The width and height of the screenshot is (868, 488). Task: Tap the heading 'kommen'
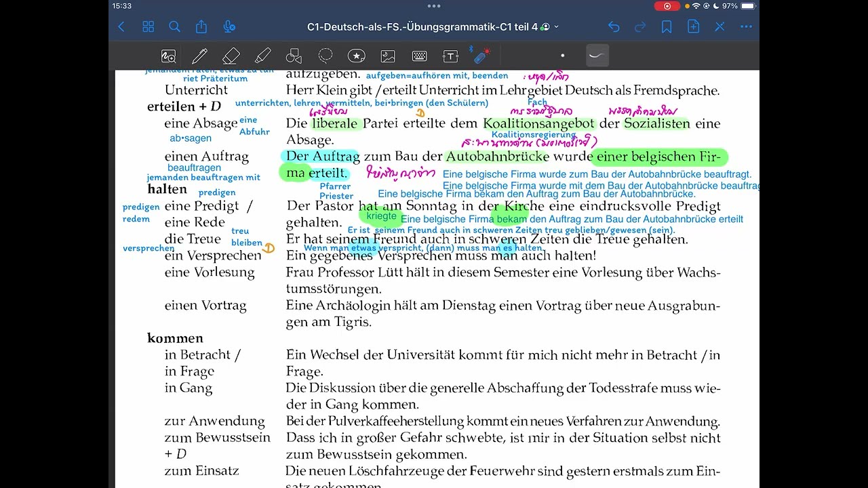point(175,338)
